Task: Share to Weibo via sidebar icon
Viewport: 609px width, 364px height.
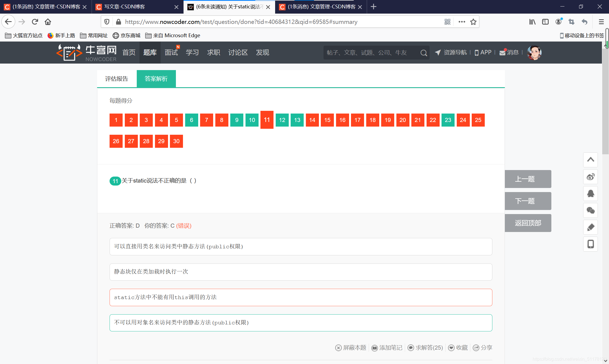Action: point(591,177)
